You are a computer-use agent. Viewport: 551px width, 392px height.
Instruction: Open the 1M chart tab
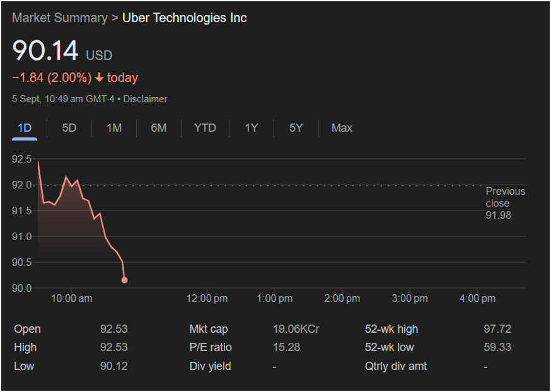click(114, 128)
